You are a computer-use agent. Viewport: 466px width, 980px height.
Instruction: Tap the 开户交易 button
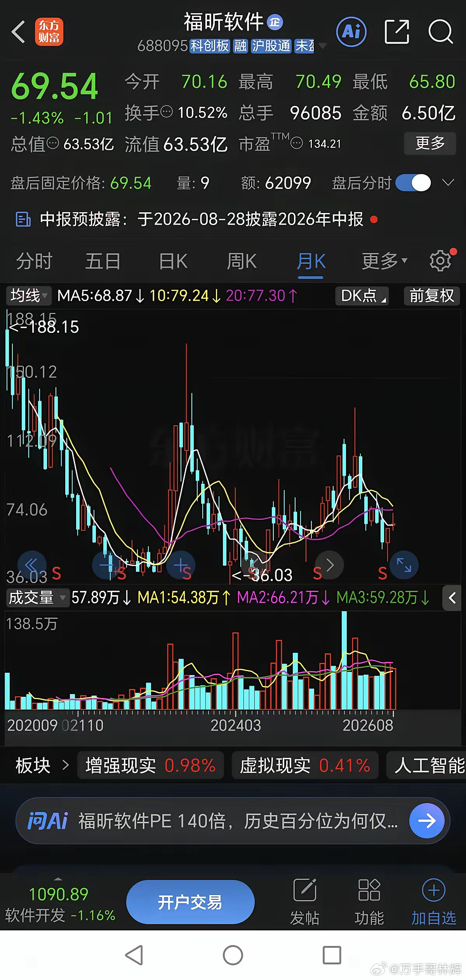click(190, 902)
